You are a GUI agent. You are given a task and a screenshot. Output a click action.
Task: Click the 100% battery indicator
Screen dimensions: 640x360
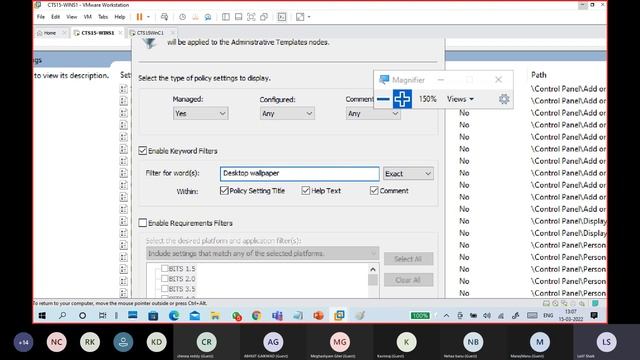click(x=420, y=316)
